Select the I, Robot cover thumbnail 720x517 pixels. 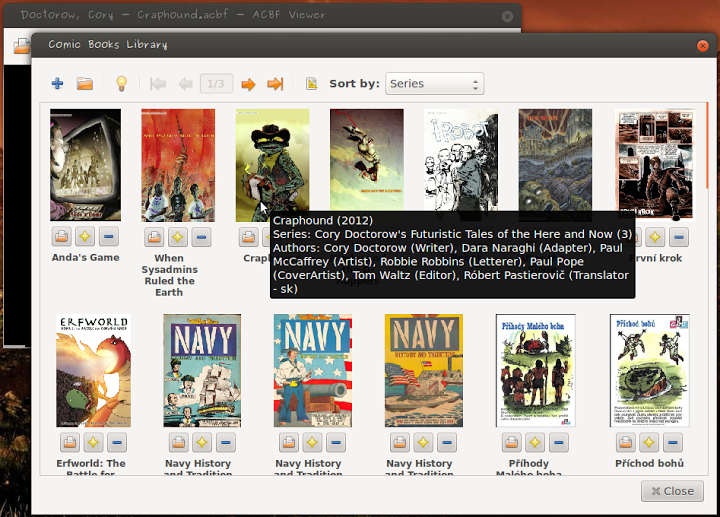pyautogui.click(x=461, y=160)
